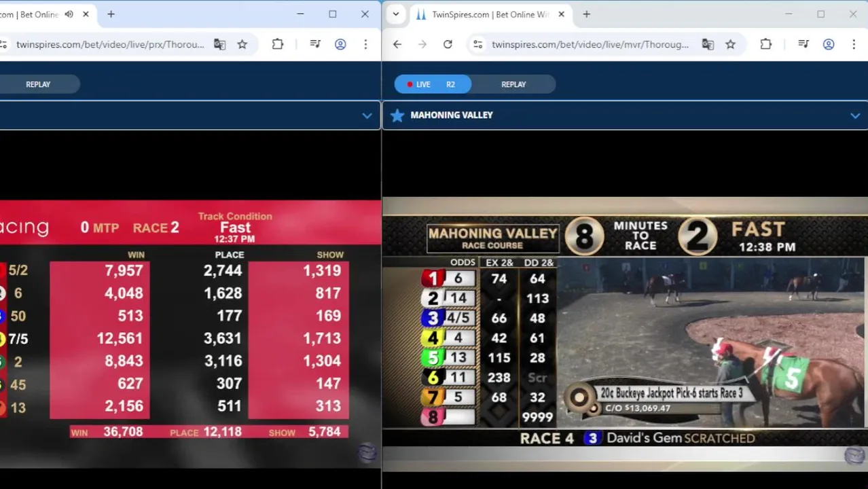This screenshot has width=868, height=489.
Task: Go back in right browser window
Action: click(397, 44)
